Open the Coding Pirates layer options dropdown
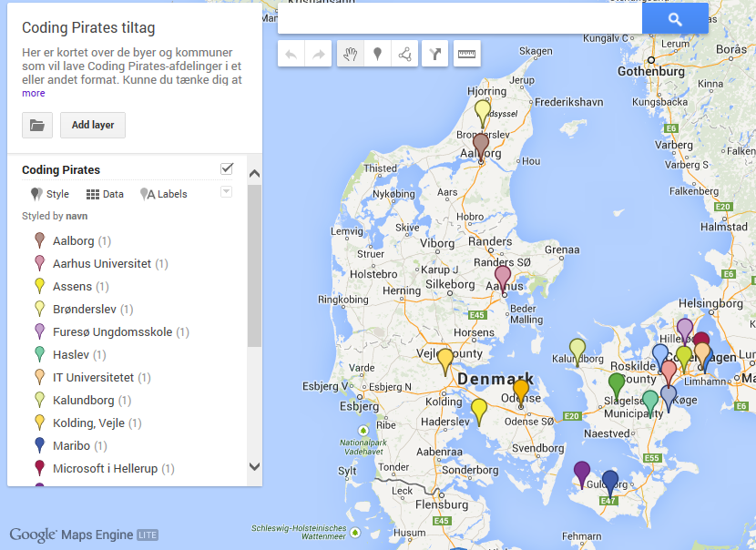Screen dimensions: 756x550 tap(227, 191)
